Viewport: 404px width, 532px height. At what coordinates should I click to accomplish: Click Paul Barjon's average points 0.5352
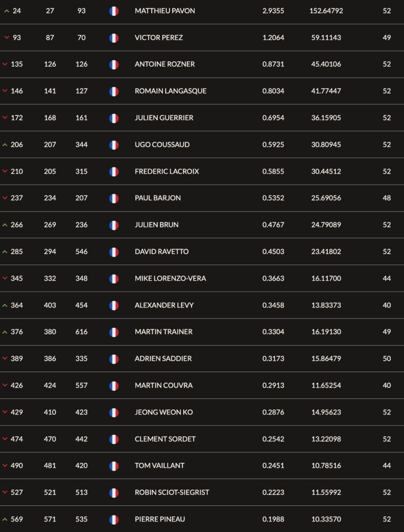[x=273, y=198]
